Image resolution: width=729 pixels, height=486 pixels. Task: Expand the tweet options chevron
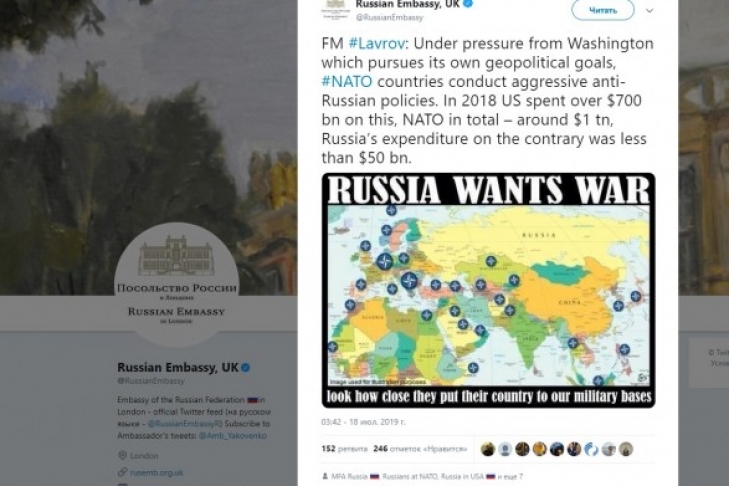[649, 10]
